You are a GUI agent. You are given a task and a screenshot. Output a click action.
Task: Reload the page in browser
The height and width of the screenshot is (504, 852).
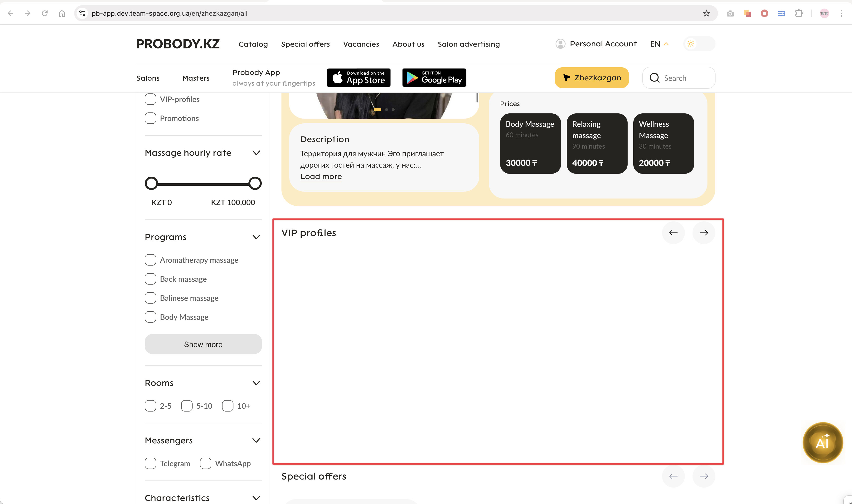44,13
